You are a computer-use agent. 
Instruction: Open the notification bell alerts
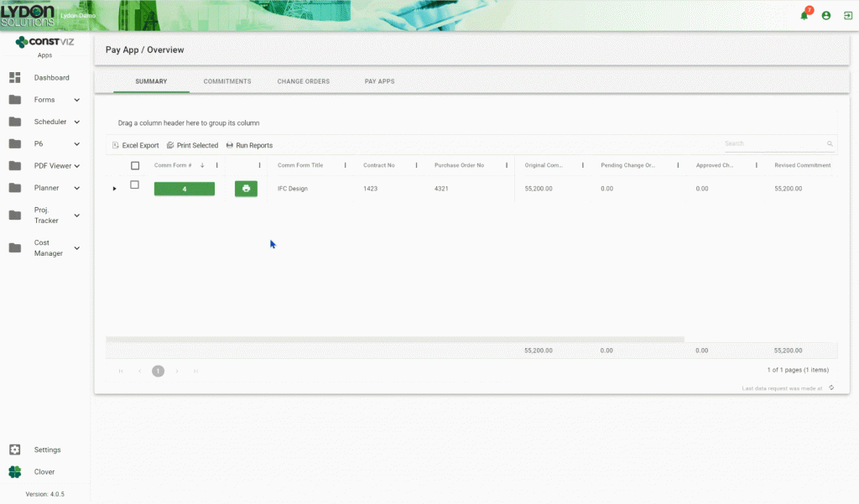[804, 15]
